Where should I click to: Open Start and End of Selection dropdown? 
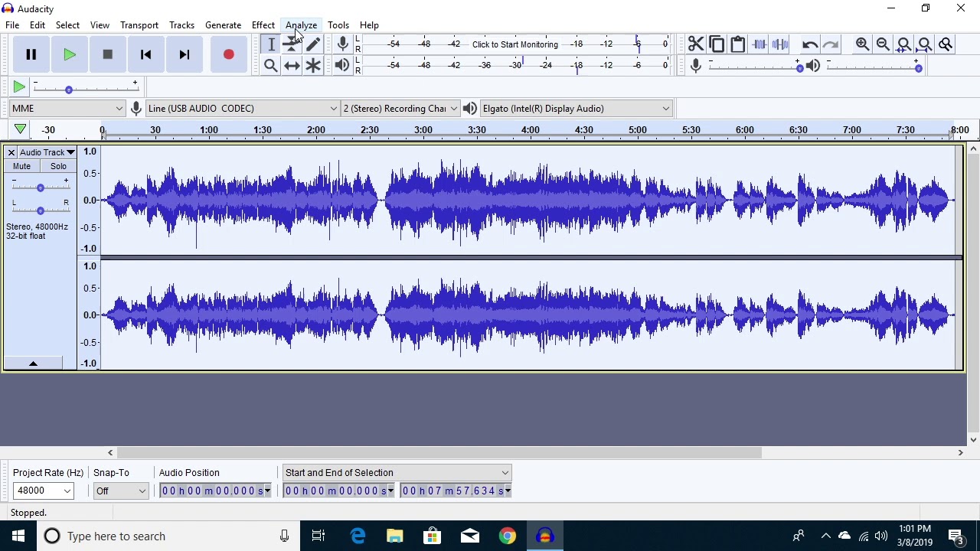397,473
